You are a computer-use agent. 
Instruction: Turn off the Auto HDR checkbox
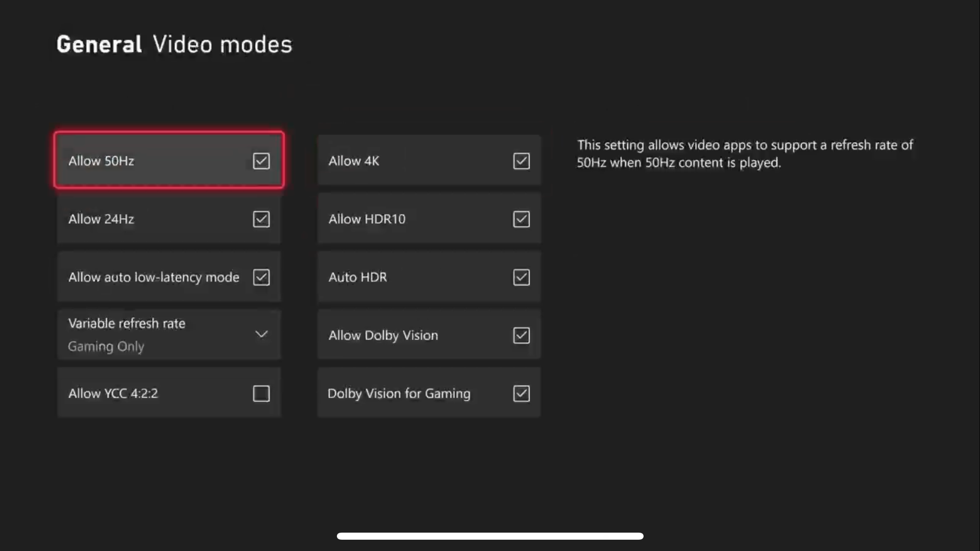pos(521,277)
